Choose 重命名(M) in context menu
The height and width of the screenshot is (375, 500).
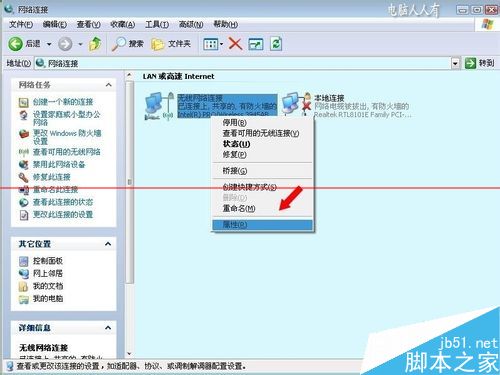pyautogui.click(x=239, y=209)
